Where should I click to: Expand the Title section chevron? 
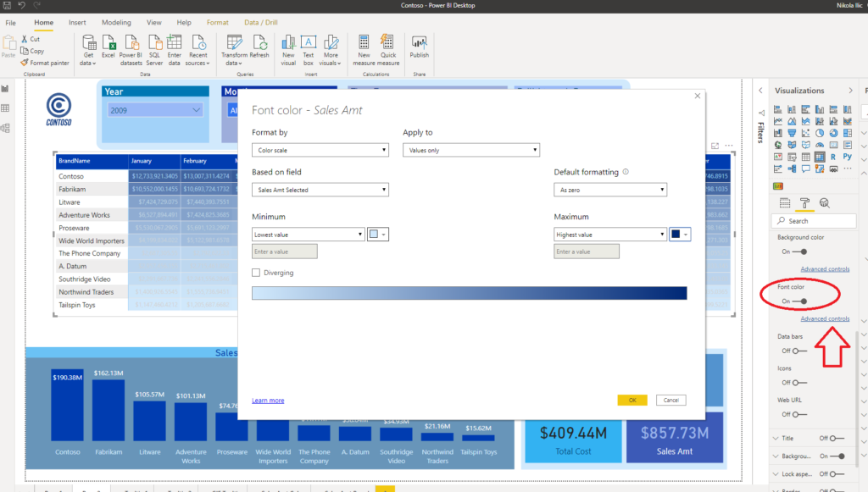tap(776, 439)
